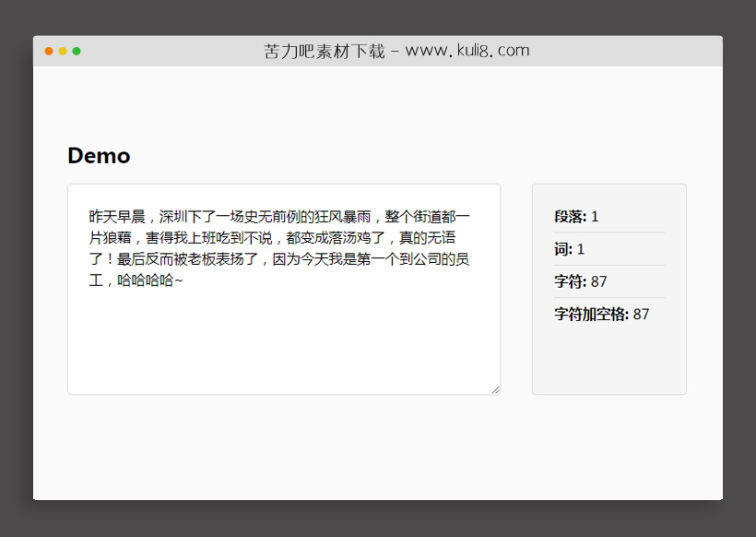Click the orange minimize dot

[x=48, y=52]
